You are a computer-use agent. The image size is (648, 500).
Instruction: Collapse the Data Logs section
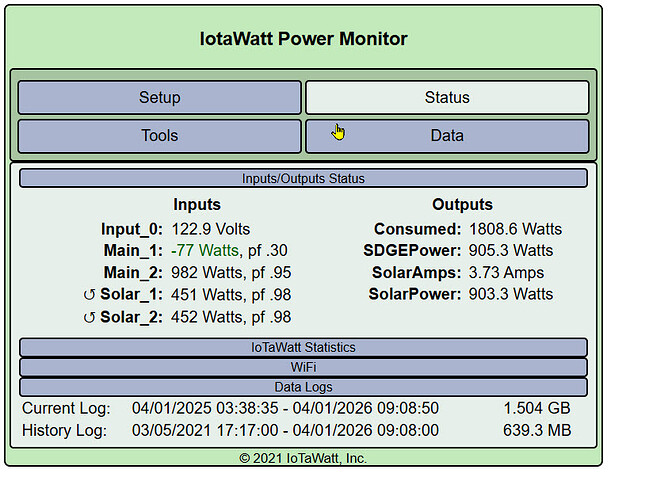303,387
